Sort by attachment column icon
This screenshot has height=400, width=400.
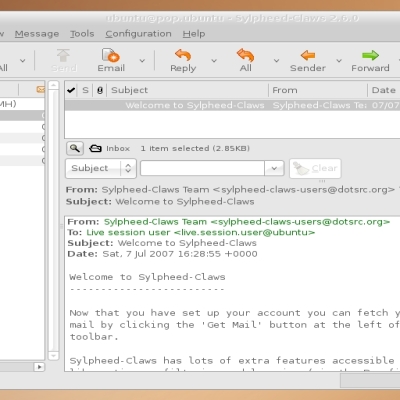coord(100,90)
